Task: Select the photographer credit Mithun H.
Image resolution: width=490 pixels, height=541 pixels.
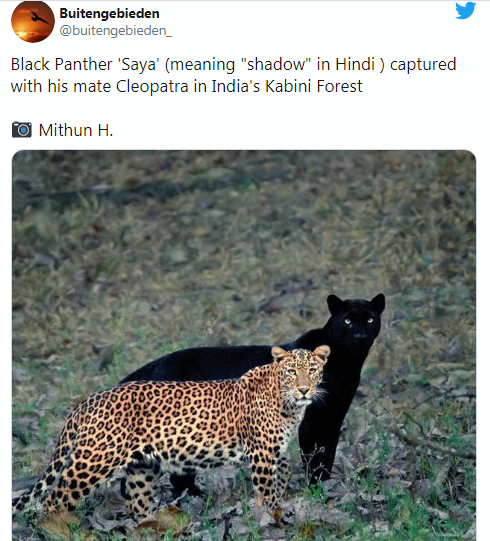Action: [x=76, y=130]
